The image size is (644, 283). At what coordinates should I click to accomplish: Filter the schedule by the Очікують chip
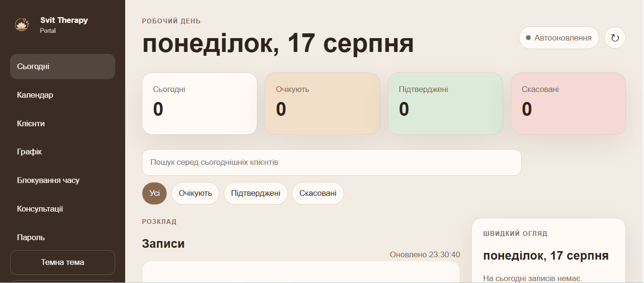[195, 193]
